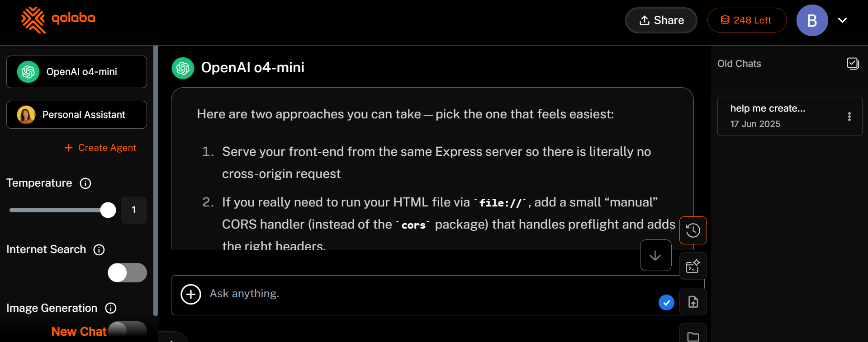Open options menu for 'help me create...' chat
Image resolution: width=868 pixels, height=342 pixels.
coord(849,117)
